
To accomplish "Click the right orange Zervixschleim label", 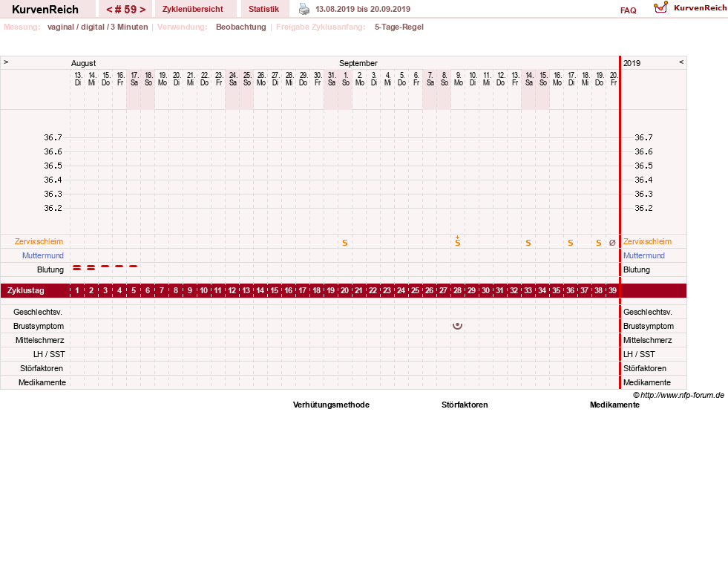I will coord(647,241).
